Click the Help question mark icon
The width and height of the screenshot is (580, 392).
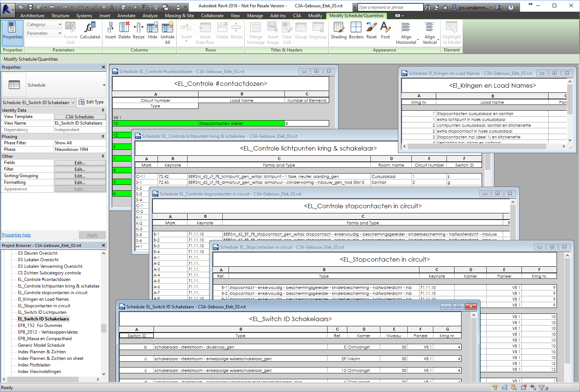511,7
